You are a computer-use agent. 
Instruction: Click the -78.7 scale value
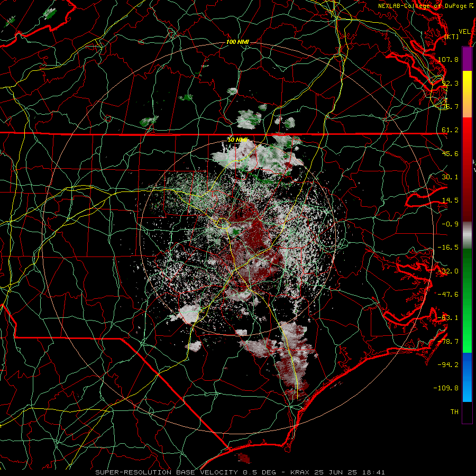point(448,342)
